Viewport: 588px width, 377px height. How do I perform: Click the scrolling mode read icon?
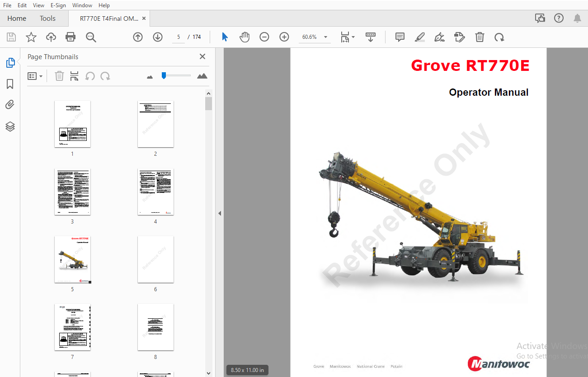[x=371, y=37]
